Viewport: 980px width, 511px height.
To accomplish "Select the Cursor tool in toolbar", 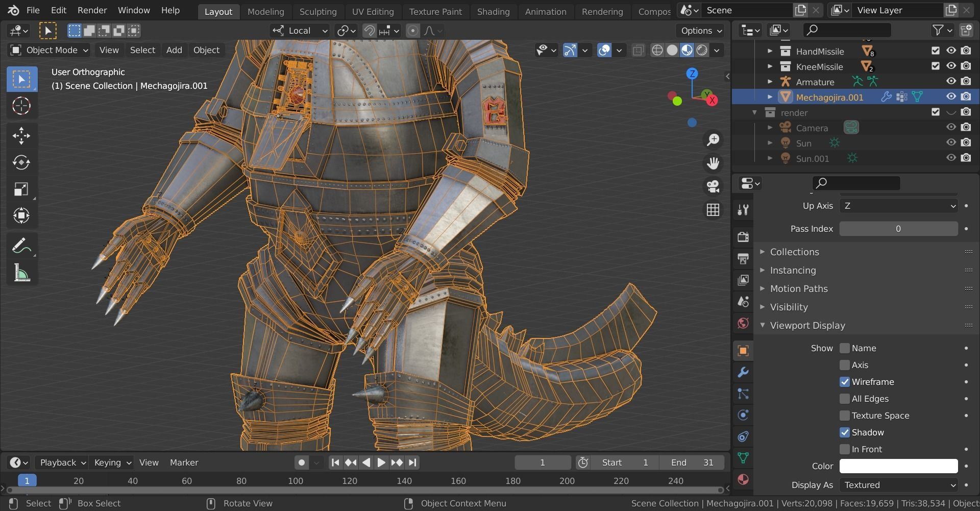I will (21, 106).
